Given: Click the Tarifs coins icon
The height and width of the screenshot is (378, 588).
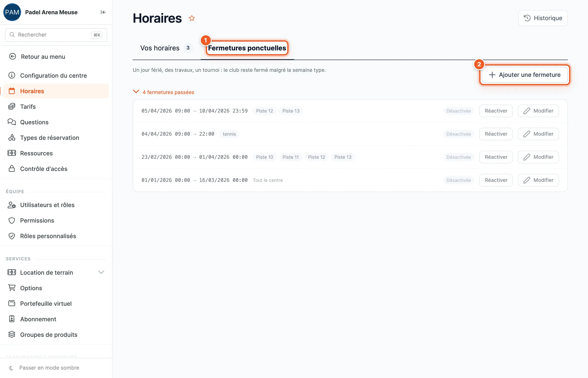Looking at the screenshot, I should (x=12, y=106).
